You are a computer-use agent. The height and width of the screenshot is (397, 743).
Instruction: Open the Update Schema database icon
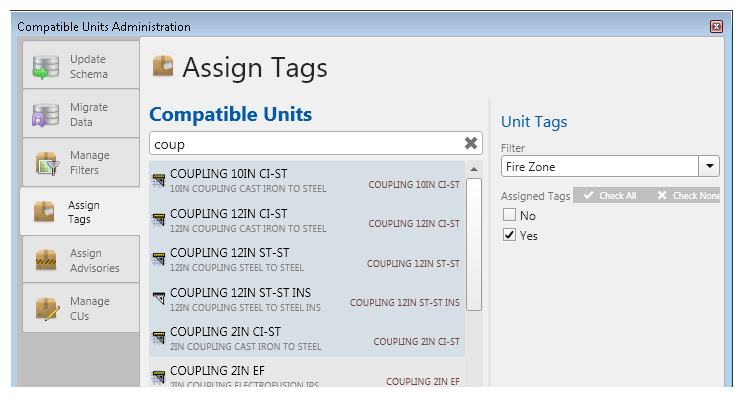[x=46, y=67]
